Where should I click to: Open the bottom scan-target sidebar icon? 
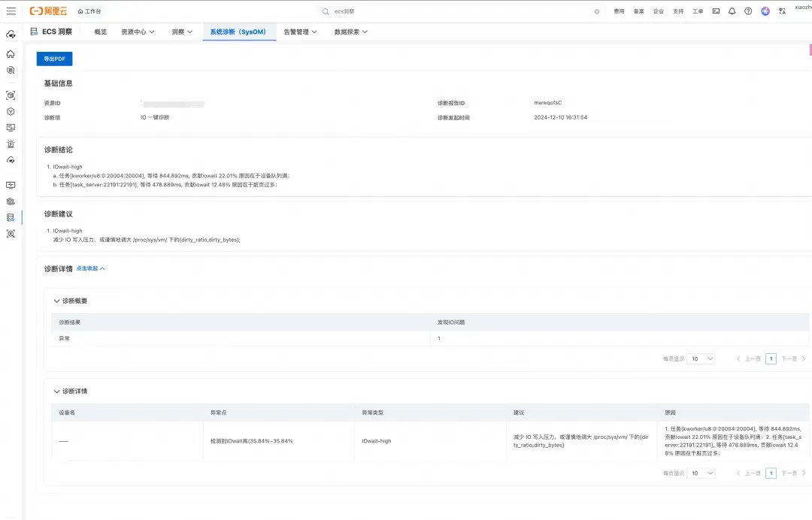(x=11, y=234)
